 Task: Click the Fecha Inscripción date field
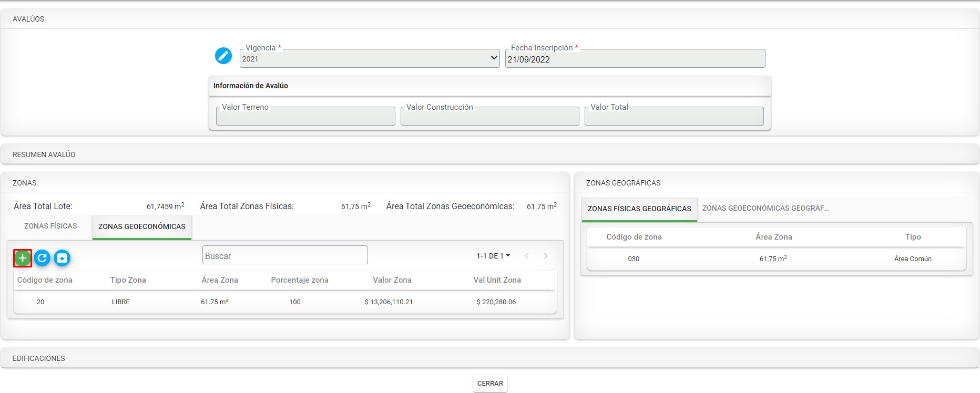635,59
